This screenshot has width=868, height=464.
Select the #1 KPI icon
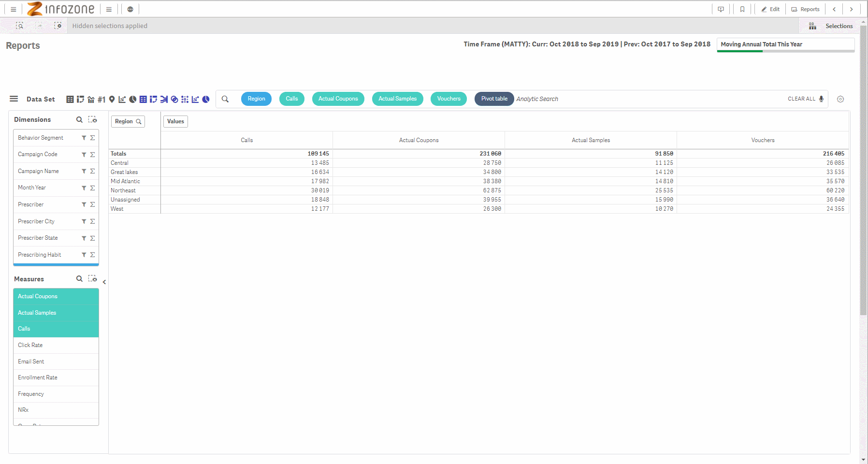tap(101, 99)
